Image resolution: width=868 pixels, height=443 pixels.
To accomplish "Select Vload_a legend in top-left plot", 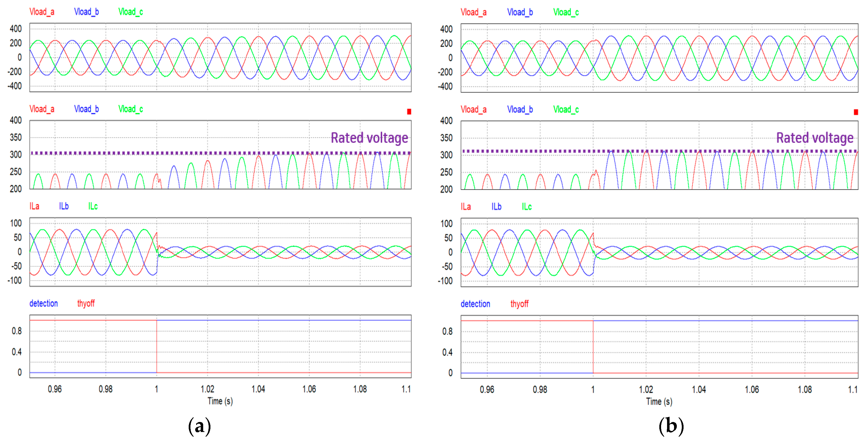I will 42,12.
